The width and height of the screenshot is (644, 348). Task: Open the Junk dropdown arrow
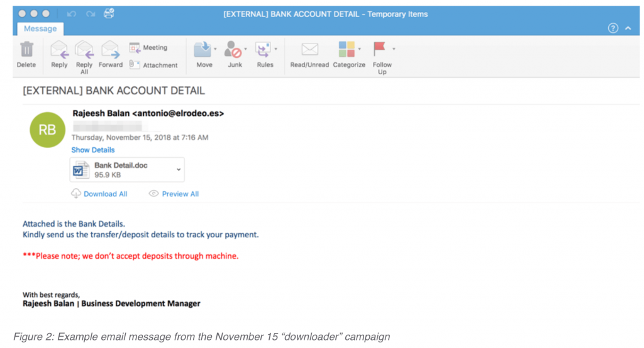245,48
